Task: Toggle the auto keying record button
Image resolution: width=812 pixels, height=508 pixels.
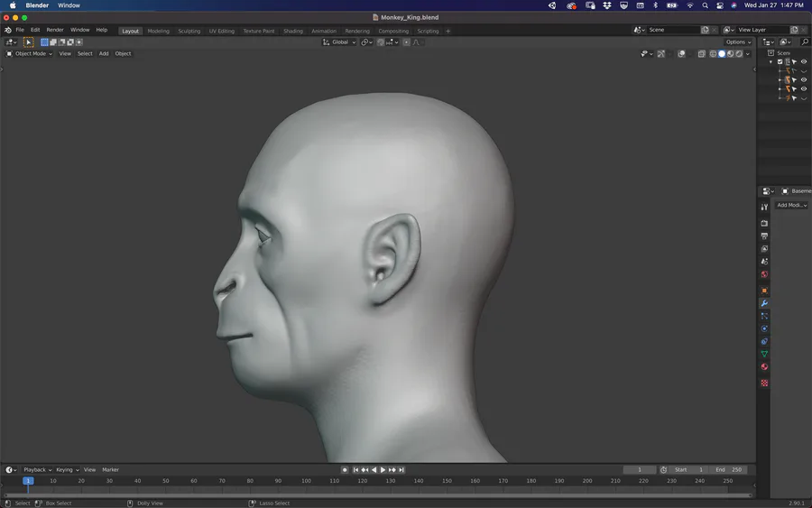Action: coord(345,470)
